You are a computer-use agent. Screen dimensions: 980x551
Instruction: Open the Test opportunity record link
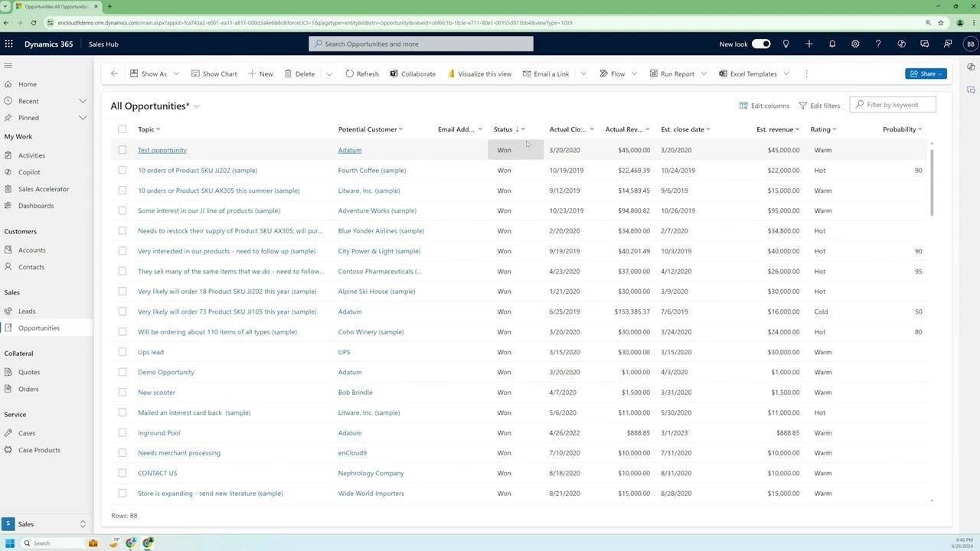click(162, 150)
